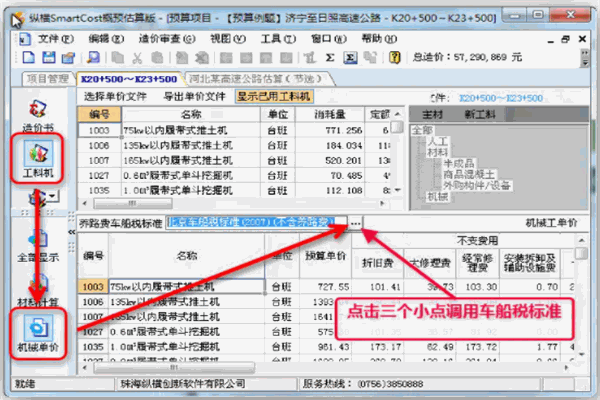
Task: Open the 材料计算 sidebar icon
Action: click(38, 291)
